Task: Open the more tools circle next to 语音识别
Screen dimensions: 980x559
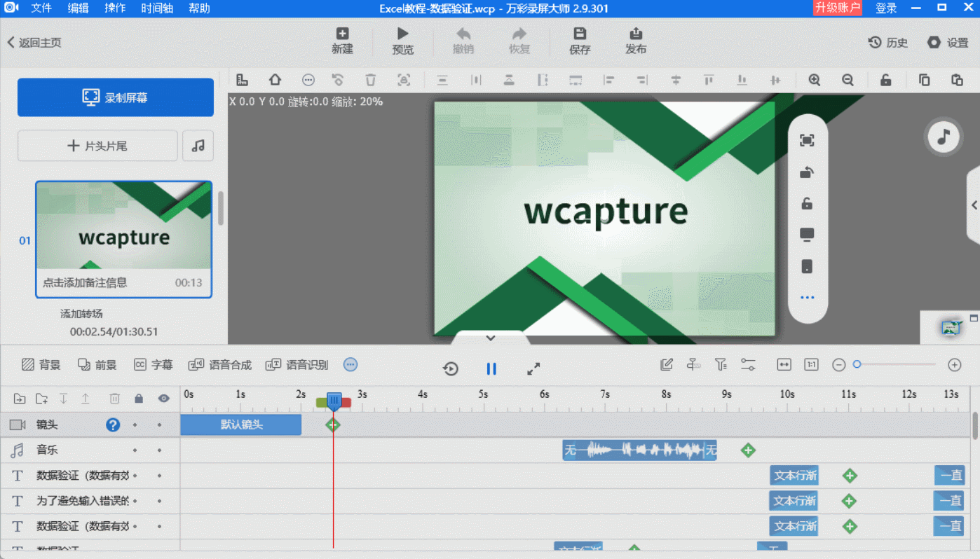Action: click(x=351, y=365)
